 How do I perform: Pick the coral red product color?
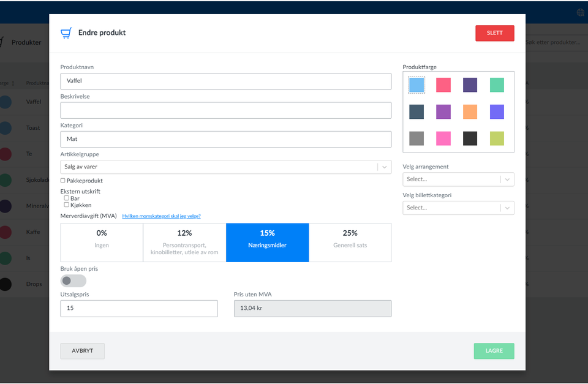click(x=443, y=85)
